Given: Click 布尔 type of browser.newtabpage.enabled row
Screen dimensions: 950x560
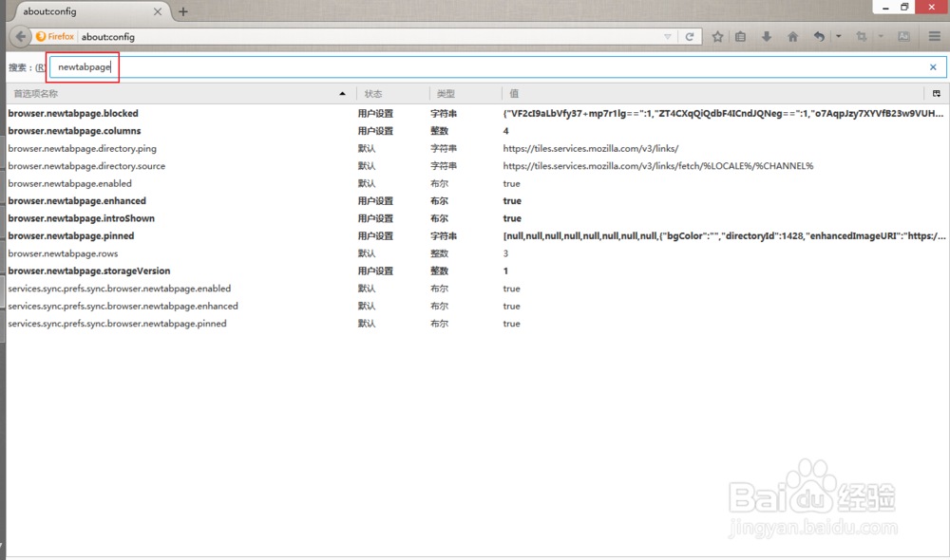Looking at the screenshot, I should pos(439,183).
